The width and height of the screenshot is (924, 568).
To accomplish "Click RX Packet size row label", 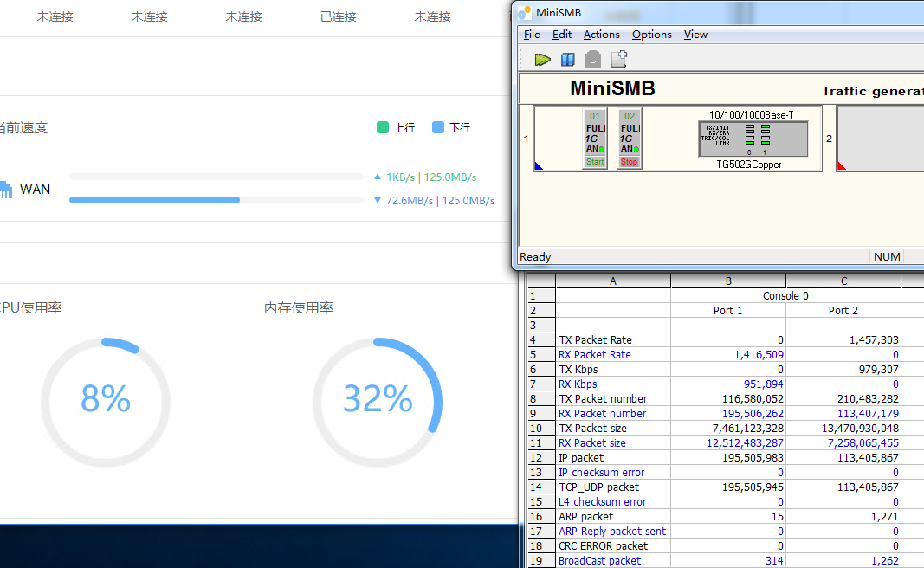I will tap(592, 443).
